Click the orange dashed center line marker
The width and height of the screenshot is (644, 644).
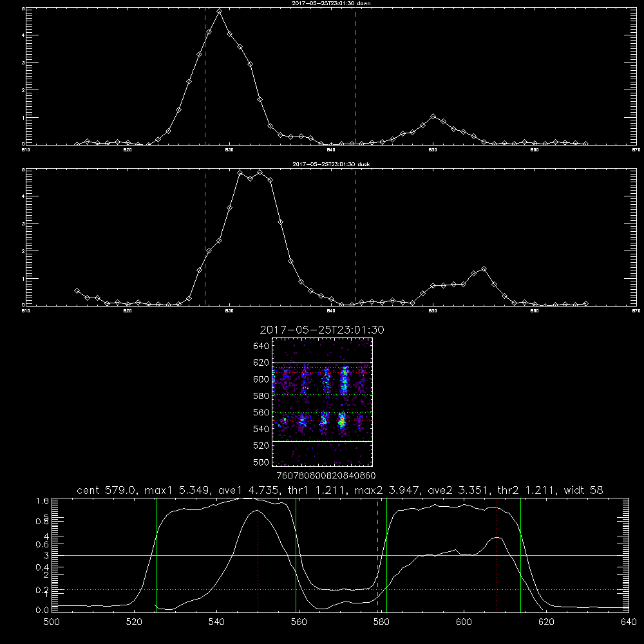(378, 554)
